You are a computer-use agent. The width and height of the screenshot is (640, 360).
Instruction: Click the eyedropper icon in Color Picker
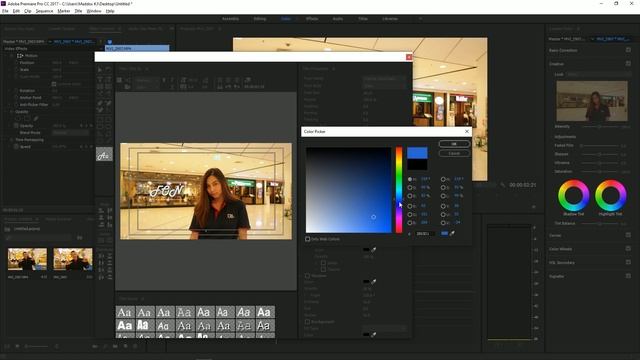[x=452, y=233]
